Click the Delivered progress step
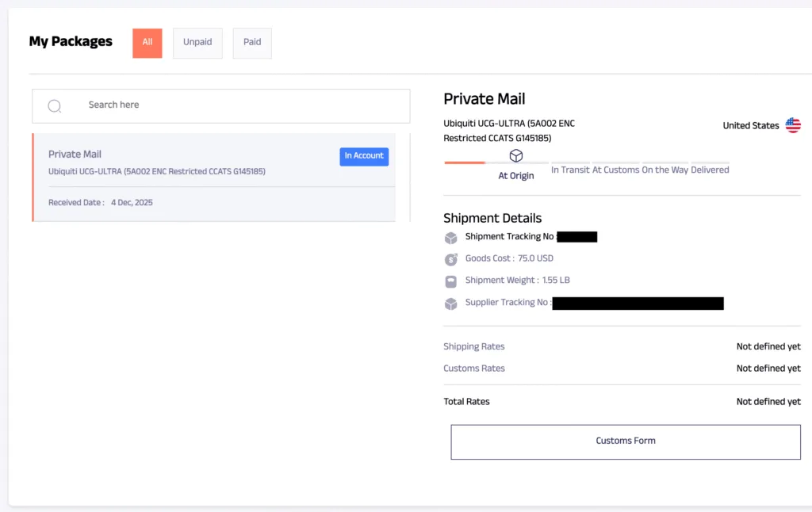The width and height of the screenshot is (812, 512). (710, 170)
